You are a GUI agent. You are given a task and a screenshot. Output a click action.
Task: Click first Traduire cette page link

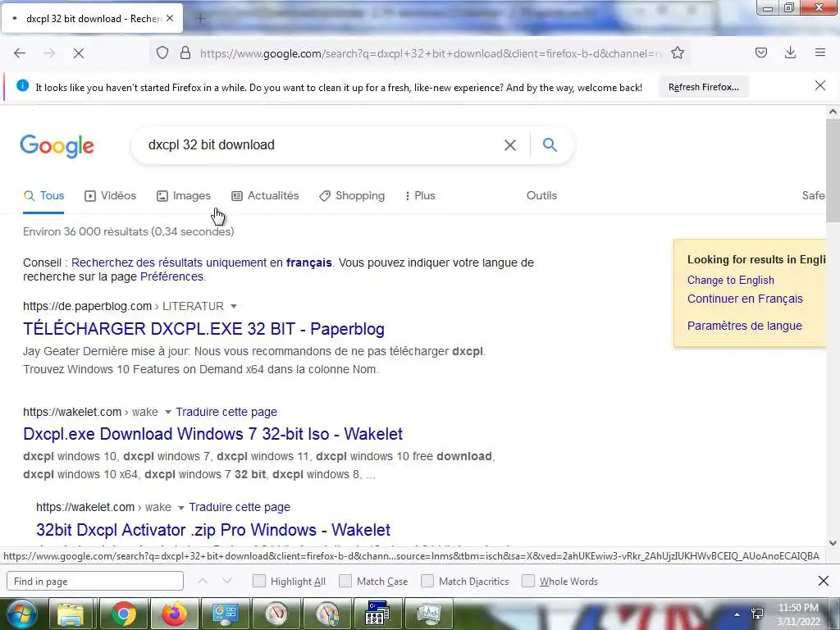coord(226,412)
